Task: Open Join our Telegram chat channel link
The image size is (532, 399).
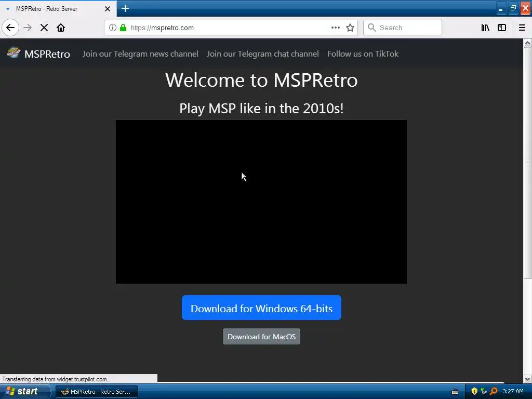Action: click(x=263, y=54)
